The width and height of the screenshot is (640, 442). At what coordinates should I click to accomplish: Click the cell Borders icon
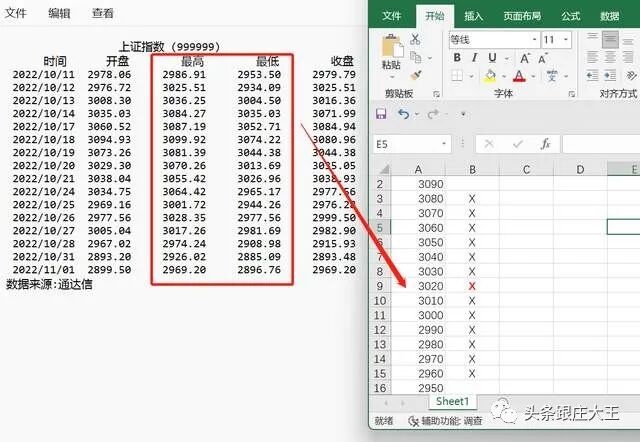click(x=457, y=76)
